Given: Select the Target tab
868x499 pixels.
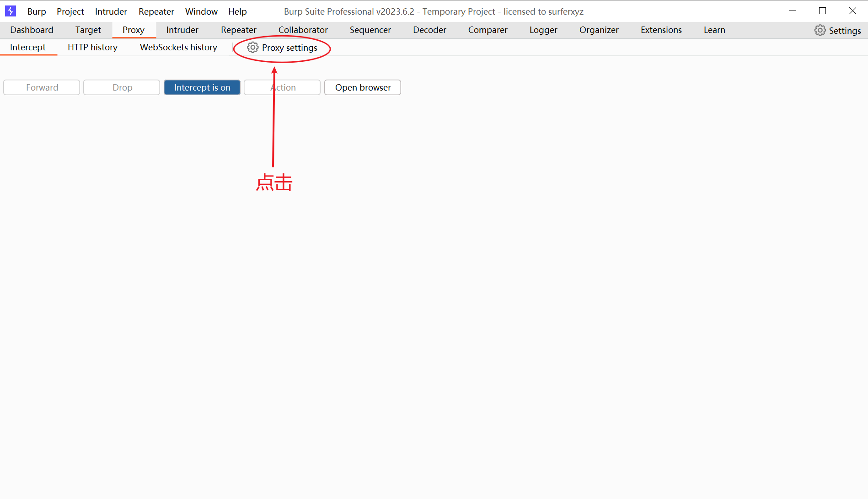Looking at the screenshot, I should tap(88, 30).
